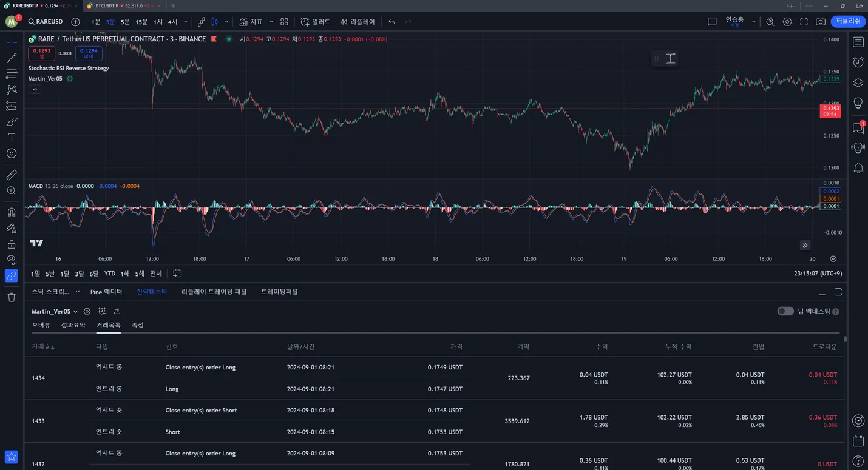This screenshot has height=470, width=868.
Task: Toggle hide all drawings eye icon
Action: click(x=12, y=260)
